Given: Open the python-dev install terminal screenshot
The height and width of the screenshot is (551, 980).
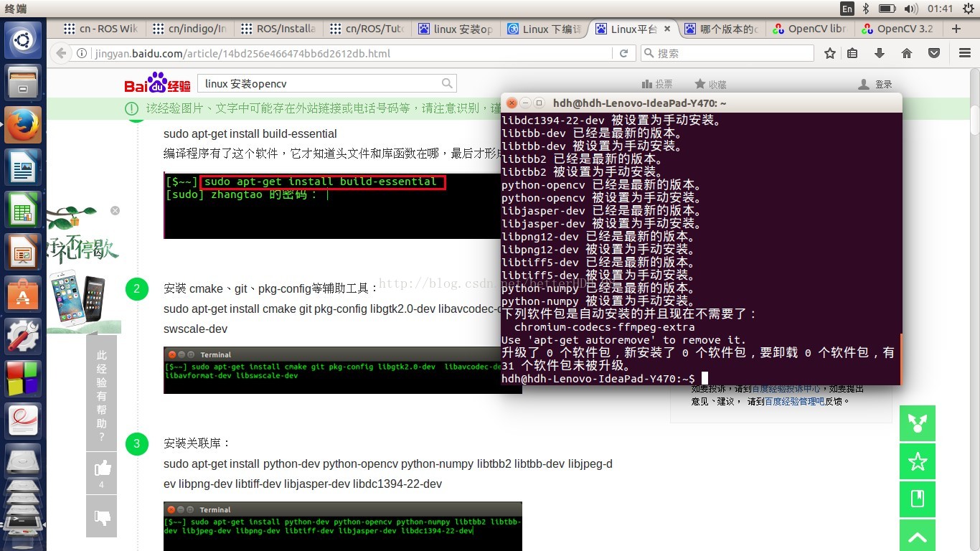Looking at the screenshot, I should point(343,526).
